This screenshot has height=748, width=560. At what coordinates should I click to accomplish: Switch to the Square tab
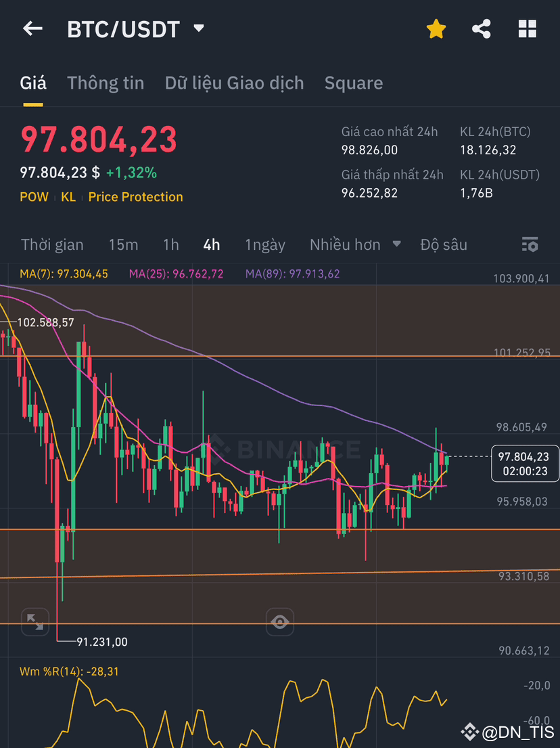point(354,83)
